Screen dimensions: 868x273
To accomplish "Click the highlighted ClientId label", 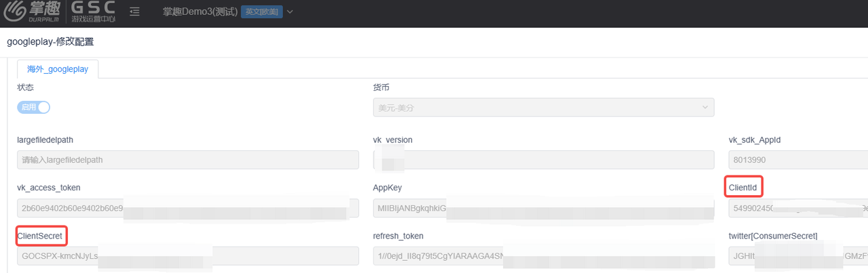I will (743, 187).
